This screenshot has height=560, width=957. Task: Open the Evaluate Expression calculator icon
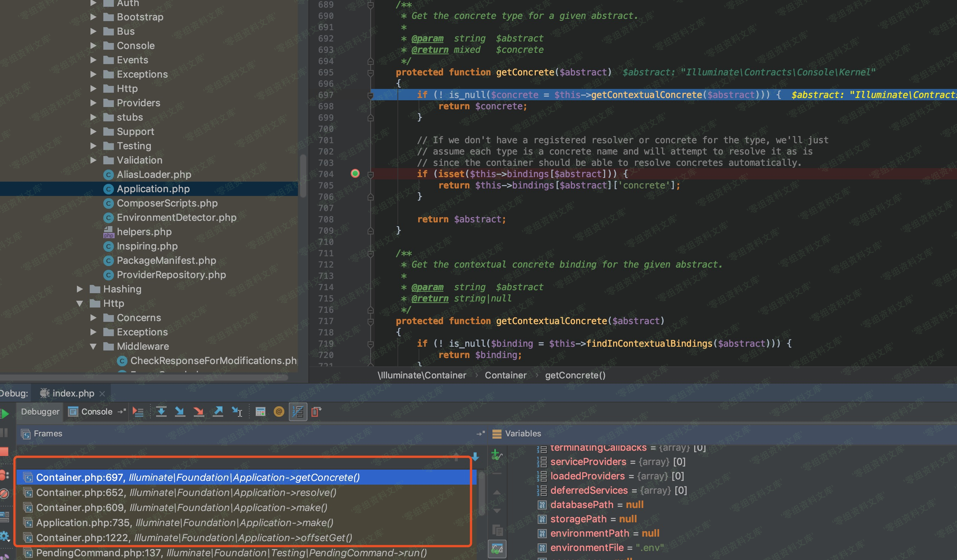[261, 412]
